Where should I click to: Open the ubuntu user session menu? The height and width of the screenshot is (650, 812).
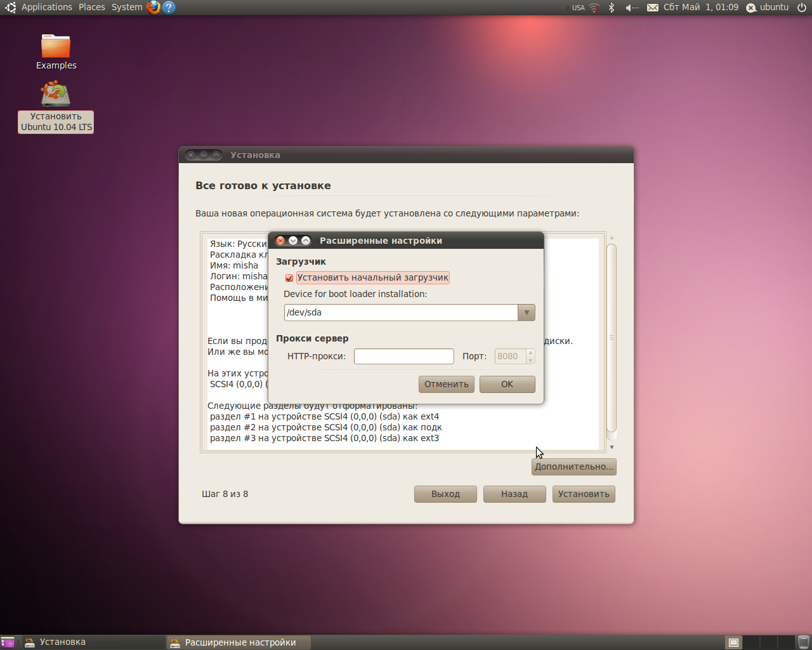tap(768, 8)
